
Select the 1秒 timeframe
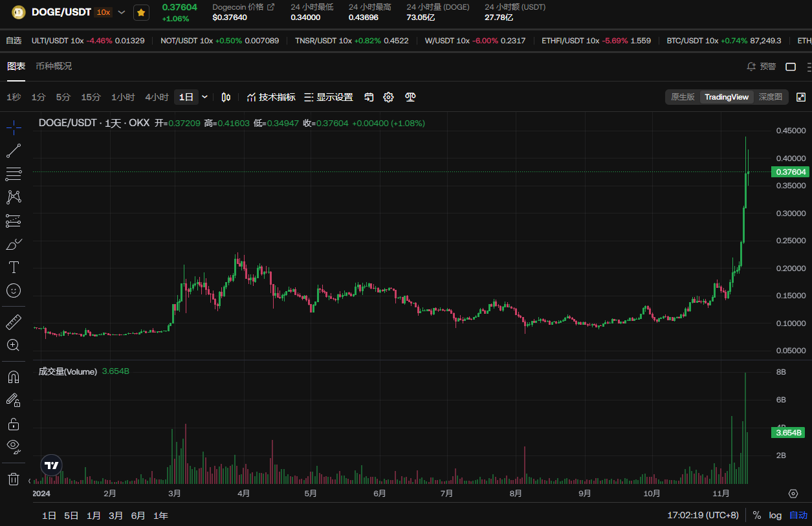pyautogui.click(x=14, y=97)
